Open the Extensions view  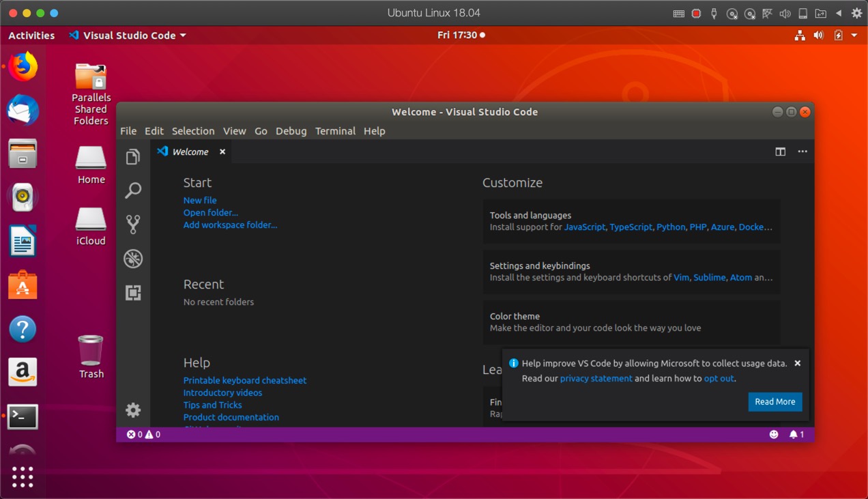pos(133,292)
